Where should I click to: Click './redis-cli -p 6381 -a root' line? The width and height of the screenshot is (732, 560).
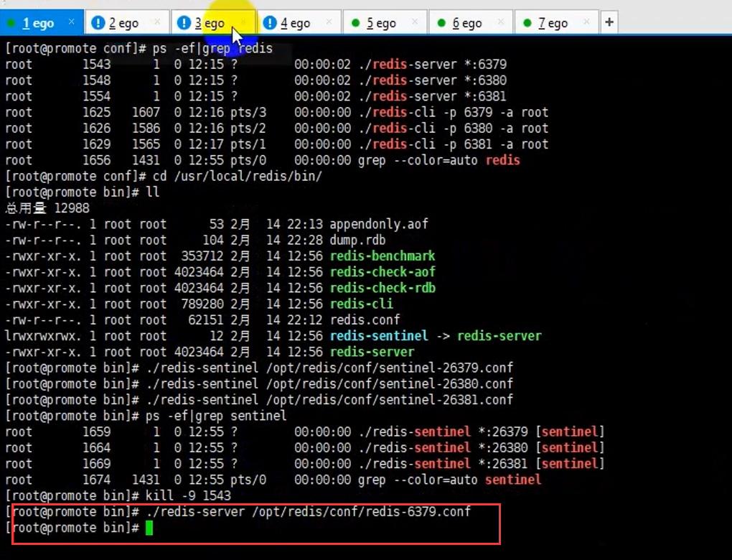coord(454,144)
